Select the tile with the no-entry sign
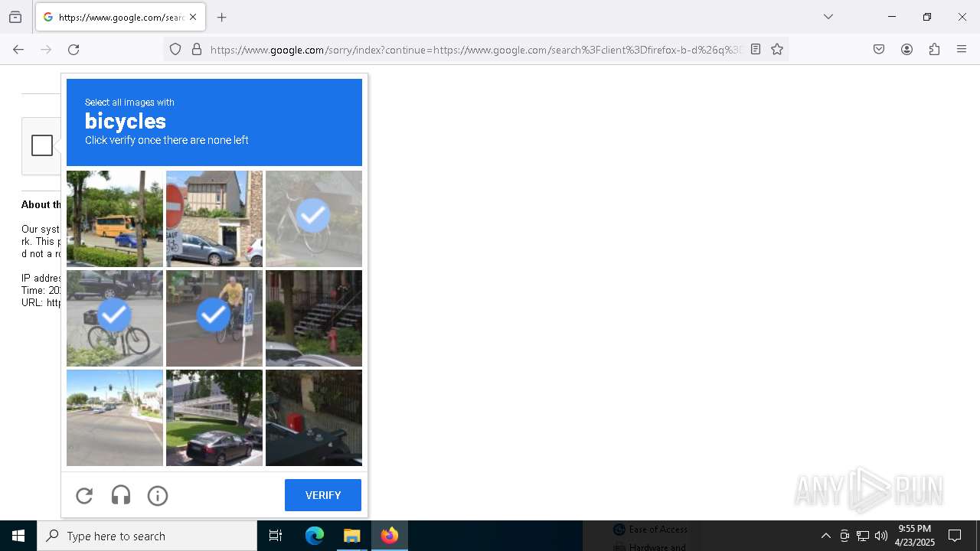The width and height of the screenshot is (980, 551). point(214,219)
